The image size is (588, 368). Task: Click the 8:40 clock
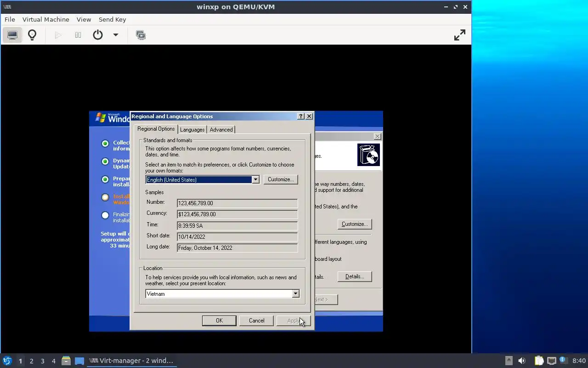tap(579, 361)
